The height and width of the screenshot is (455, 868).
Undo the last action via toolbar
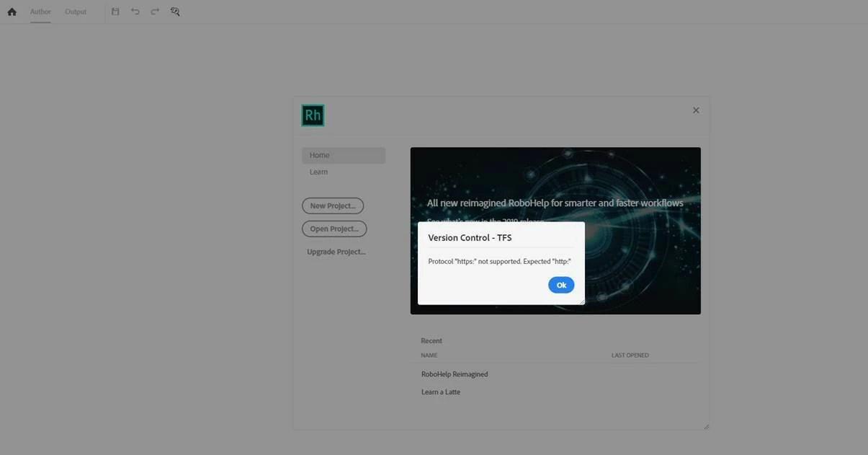[x=135, y=12]
